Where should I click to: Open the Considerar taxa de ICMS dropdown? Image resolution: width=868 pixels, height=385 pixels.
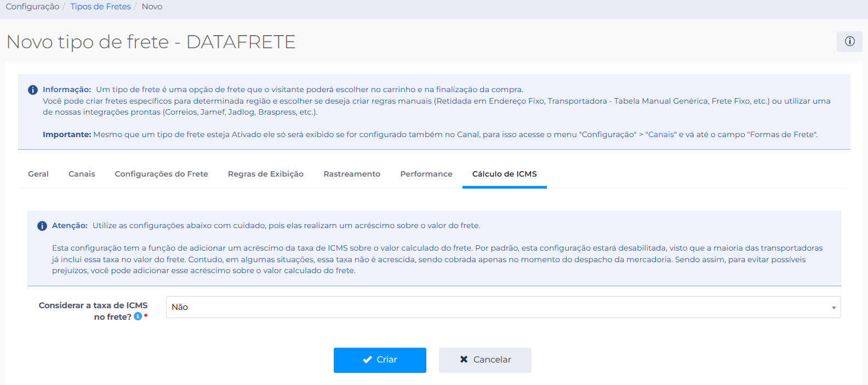(503, 307)
